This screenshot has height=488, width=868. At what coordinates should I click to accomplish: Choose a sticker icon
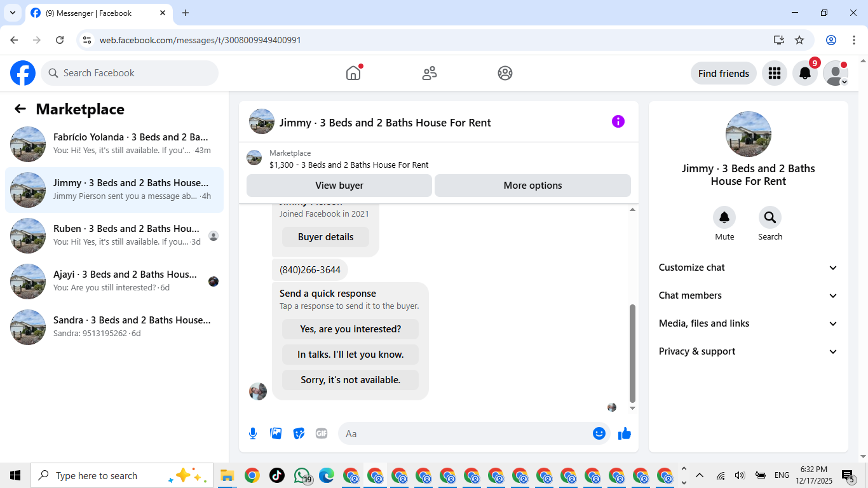(299, 433)
